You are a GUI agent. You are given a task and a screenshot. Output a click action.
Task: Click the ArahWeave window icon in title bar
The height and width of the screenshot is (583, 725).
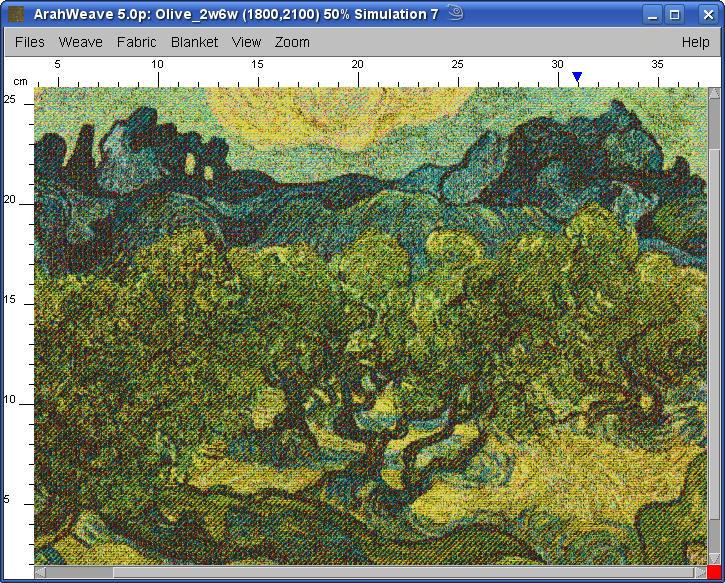[x=16, y=14]
